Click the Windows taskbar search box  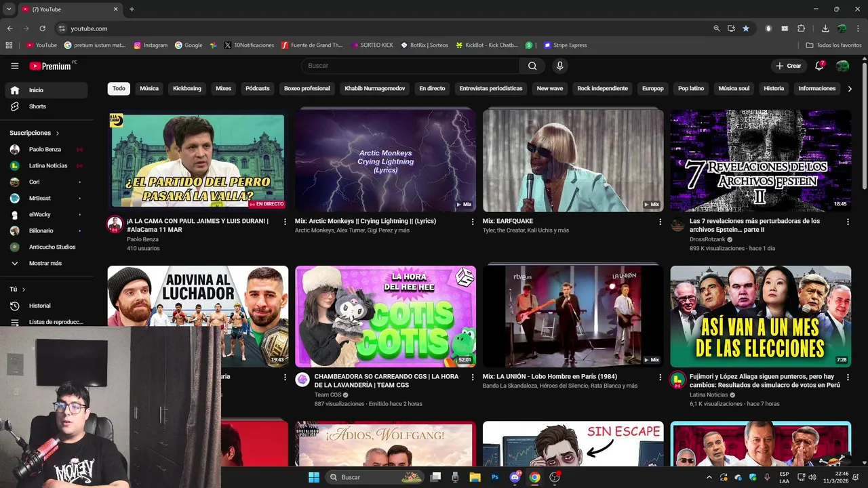point(374,477)
